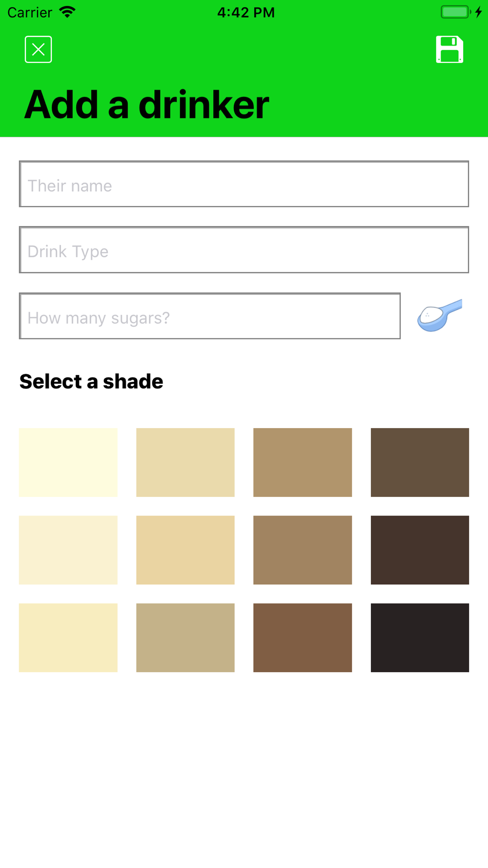This screenshot has width=488, height=868.
Task: Close the Add a drinker screen
Action: click(x=39, y=49)
